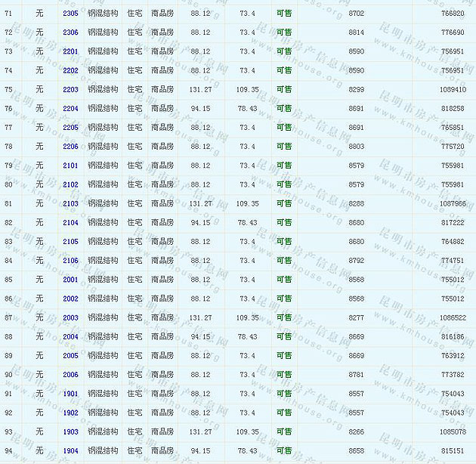Select room 2003 link

(70, 318)
